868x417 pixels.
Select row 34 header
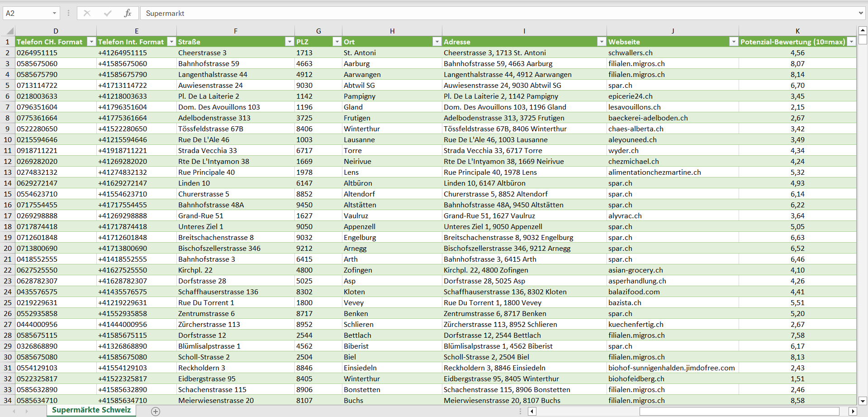(x=8, y=400)
